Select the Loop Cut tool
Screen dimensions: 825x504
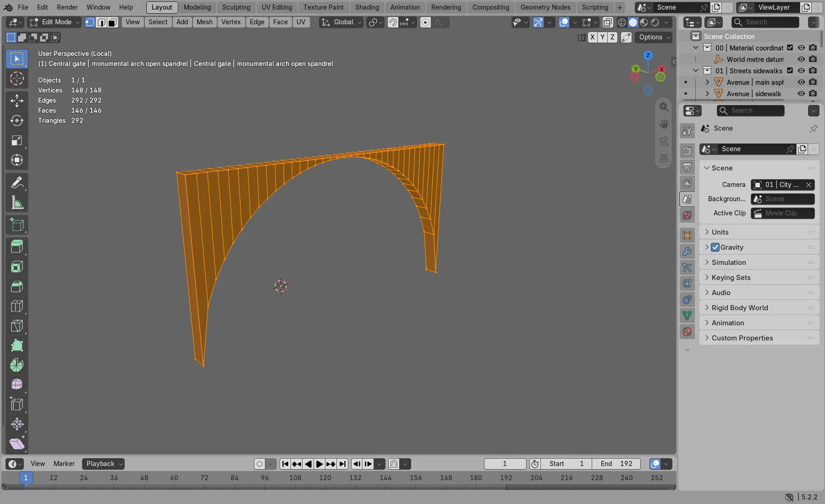[x=17, y=306]
